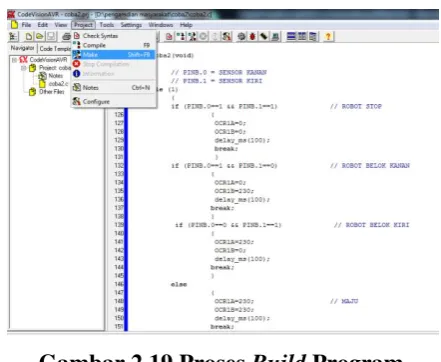Click the Tile Vertical windows icon
This screenshot has width=441, height=362.
pyautogui.click(x=302, y=36)
